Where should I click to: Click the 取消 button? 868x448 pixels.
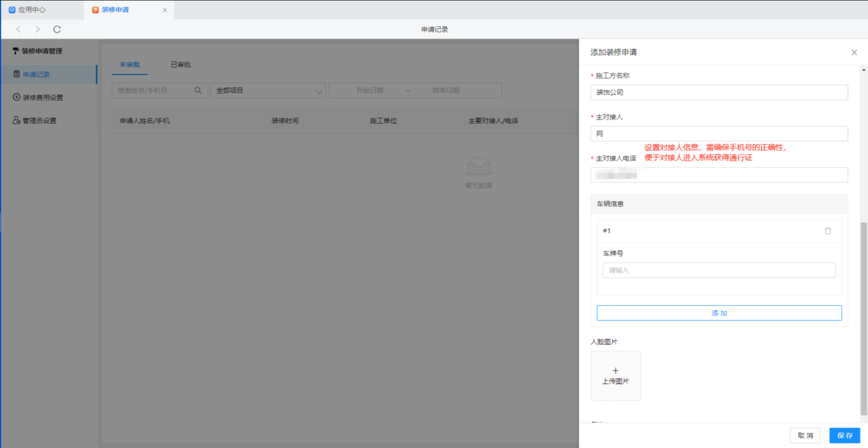point(805,436)
